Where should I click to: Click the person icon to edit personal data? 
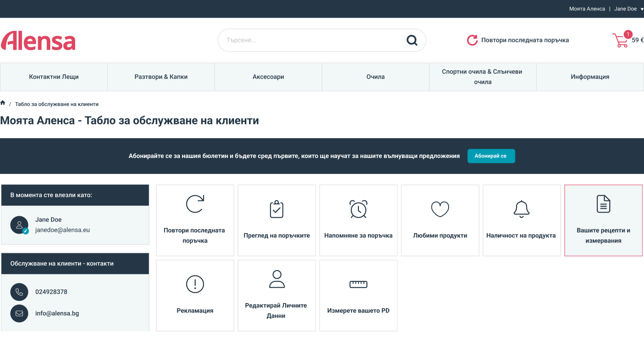[277, 279]
